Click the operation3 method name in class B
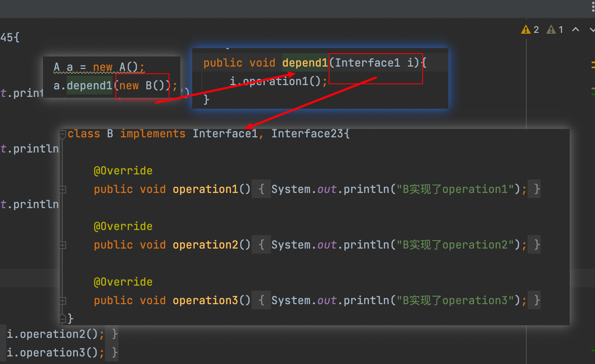 [x=206, y=300]
